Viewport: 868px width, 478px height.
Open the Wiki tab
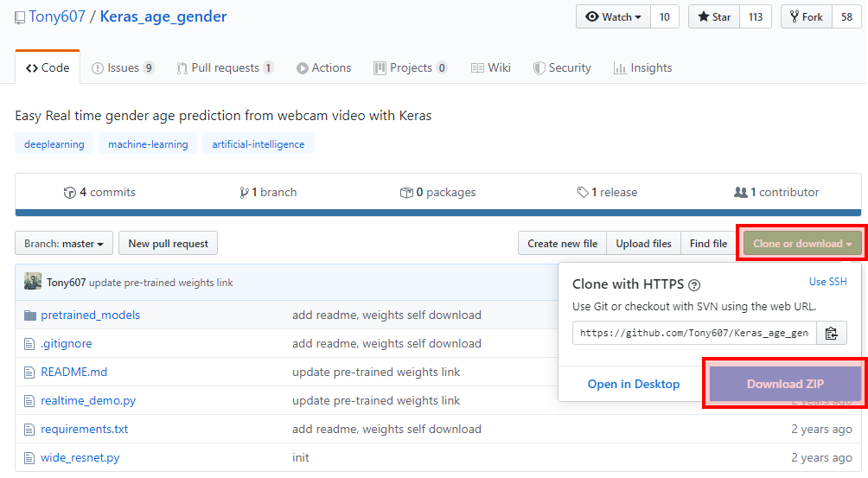pos(491,67)
